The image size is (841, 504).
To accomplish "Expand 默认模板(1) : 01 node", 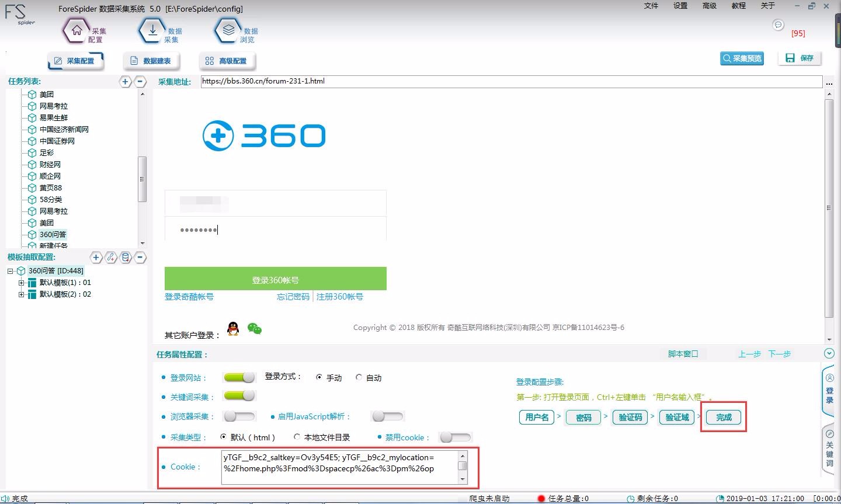I will [x=21, y=283].
